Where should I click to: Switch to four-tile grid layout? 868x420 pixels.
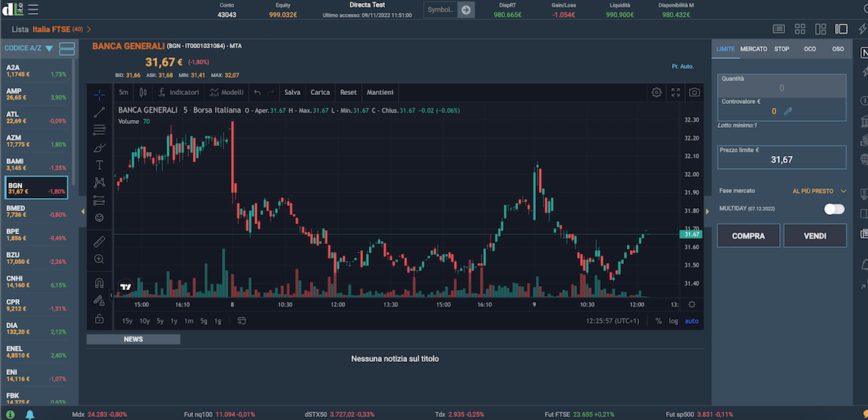pyautogui.click(x=800, y=29)
